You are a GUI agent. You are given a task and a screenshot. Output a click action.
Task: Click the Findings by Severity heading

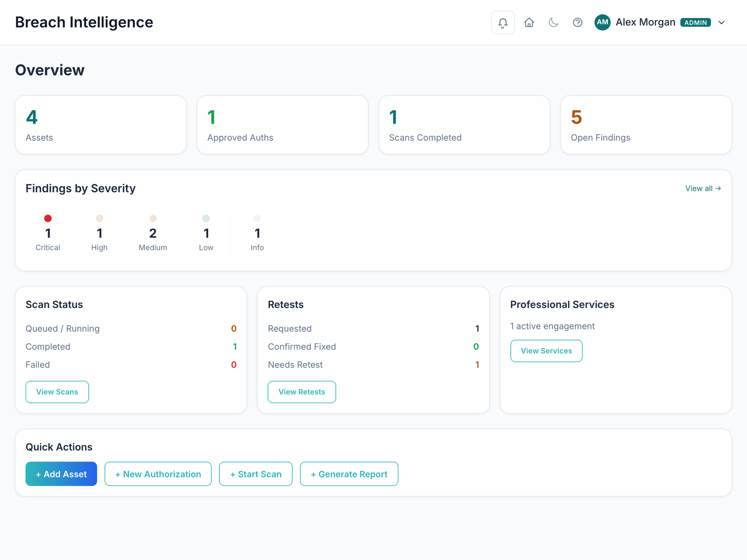click(x=80, y=189)
